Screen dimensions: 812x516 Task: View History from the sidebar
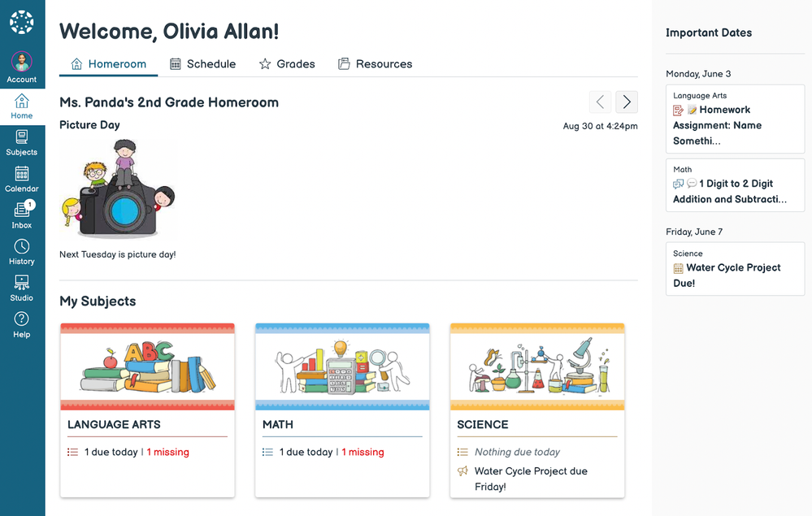tap(22, 252)
